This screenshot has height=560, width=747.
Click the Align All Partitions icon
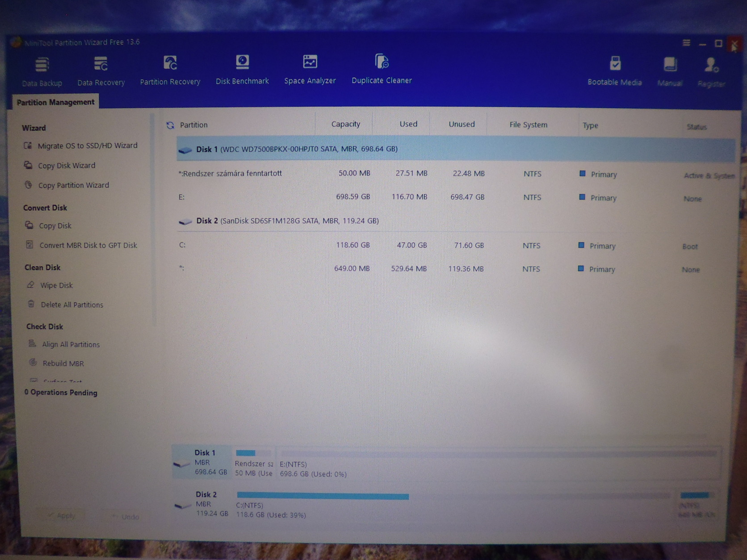(x=32, y=343)
